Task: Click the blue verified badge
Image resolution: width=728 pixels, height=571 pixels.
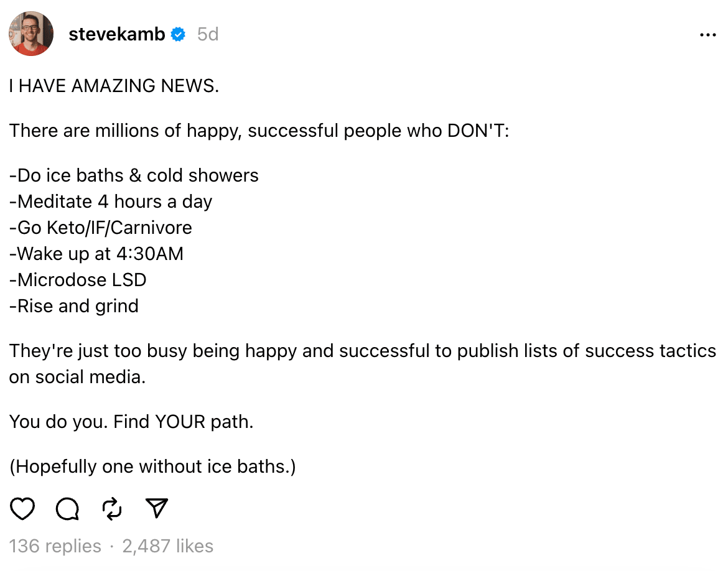Action: (x=179, y=34)
